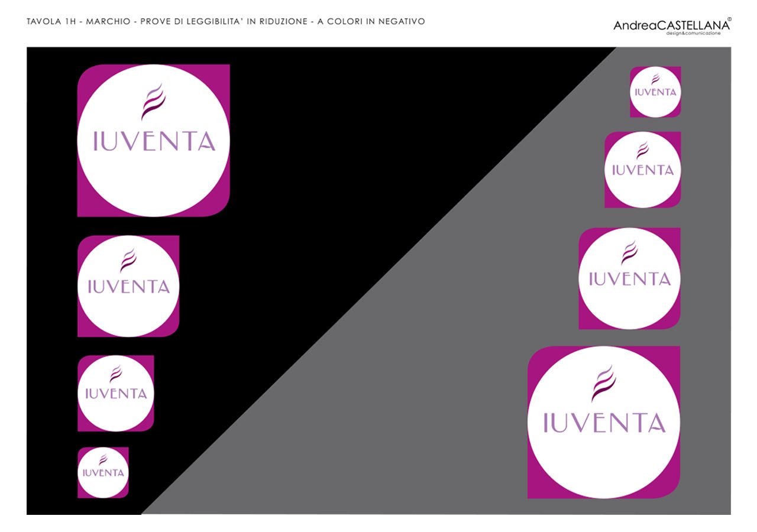The width and height of the screenshot is (757, 532).
Task: Click the flame in the second-largest black-side logo
Action: 128,261
